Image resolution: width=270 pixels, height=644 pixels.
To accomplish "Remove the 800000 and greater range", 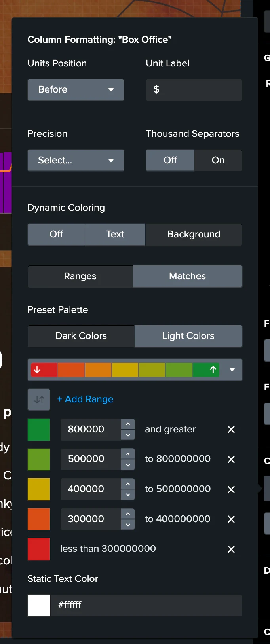I will [231, 430].
